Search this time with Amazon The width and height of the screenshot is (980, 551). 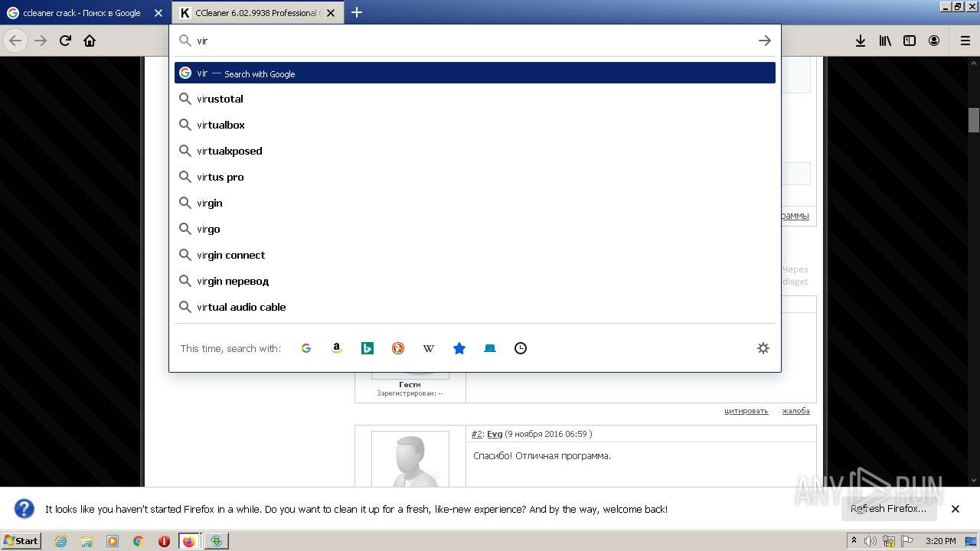tap(337, 348)
